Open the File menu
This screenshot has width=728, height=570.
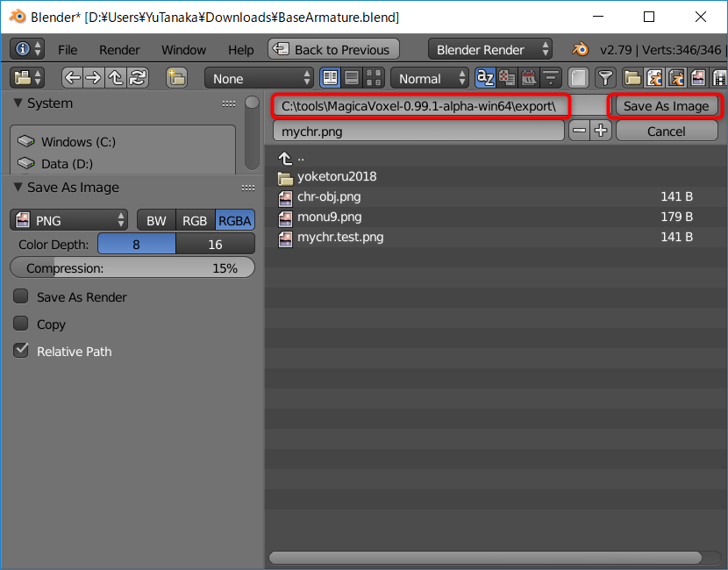68,50
